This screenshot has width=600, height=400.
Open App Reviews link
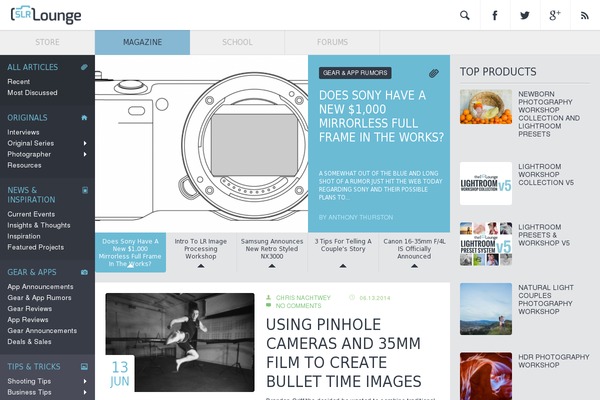[x=28, y=320]
